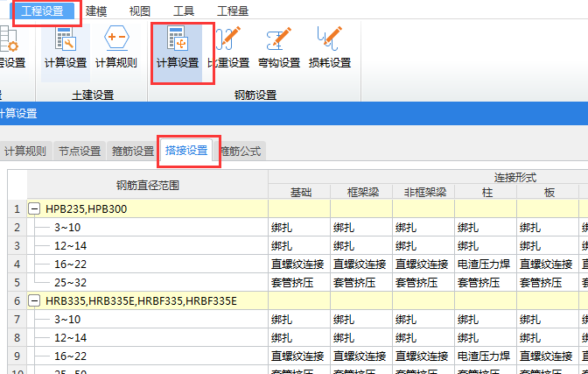Select row 8 diameter range 12~14
Viewport: 588px width, 374px height.
[x=71, y=337]
